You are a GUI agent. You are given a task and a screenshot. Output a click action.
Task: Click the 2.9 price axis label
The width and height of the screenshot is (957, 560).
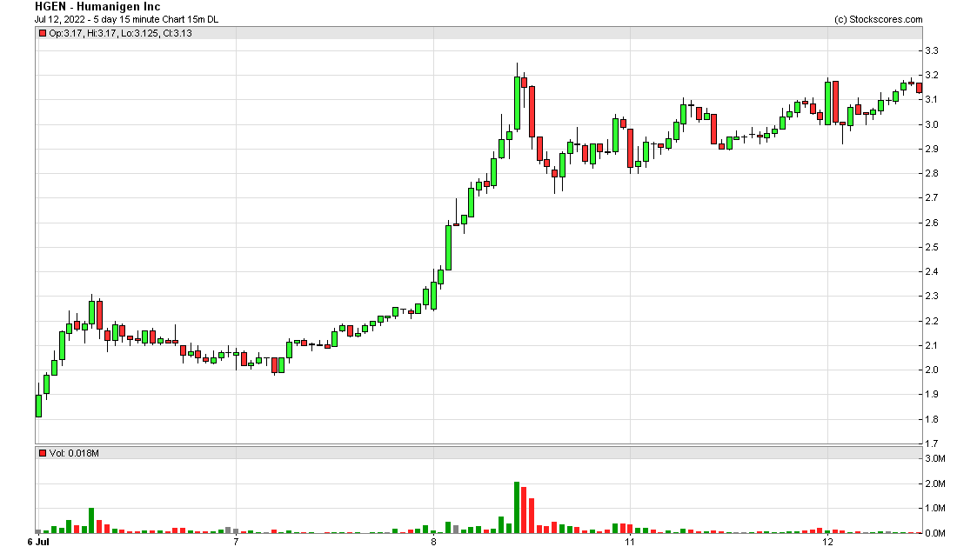932,149
